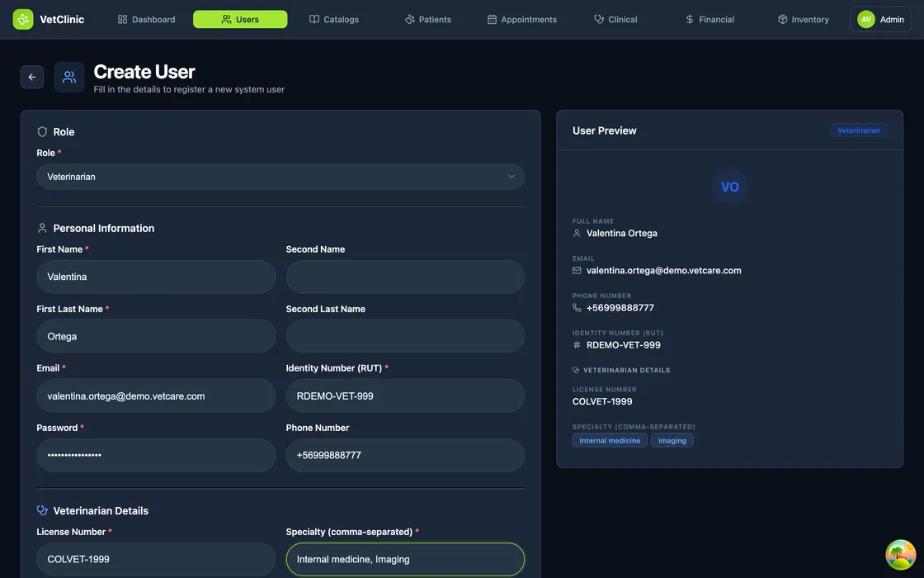Click the AV avatar circle
Image resolution: width=924 pixels, height=578 pixels.
coord(865,19)
